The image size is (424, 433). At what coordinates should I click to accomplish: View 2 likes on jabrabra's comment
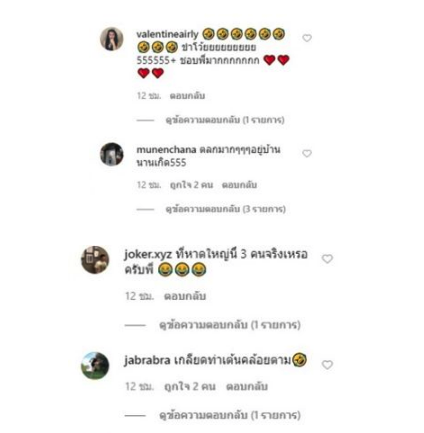coord(190,387)
